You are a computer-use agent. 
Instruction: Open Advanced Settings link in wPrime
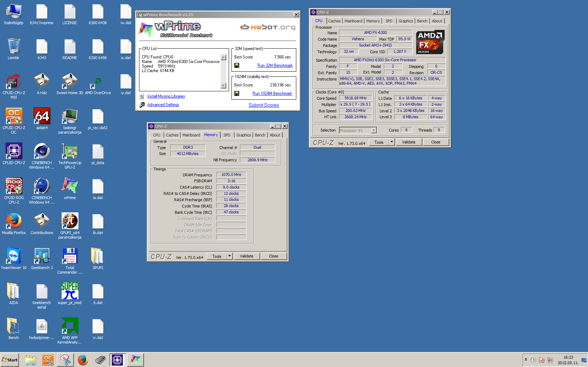[x=163, y=105]
